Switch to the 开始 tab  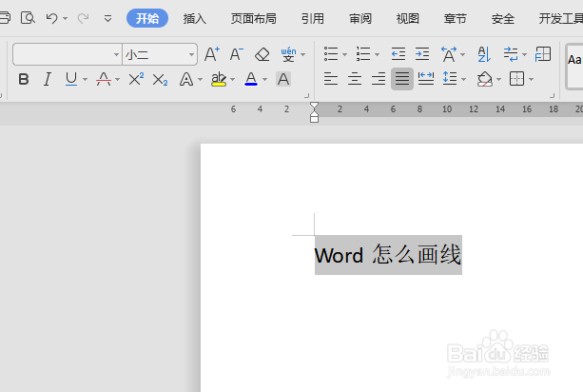coord(147,18)
